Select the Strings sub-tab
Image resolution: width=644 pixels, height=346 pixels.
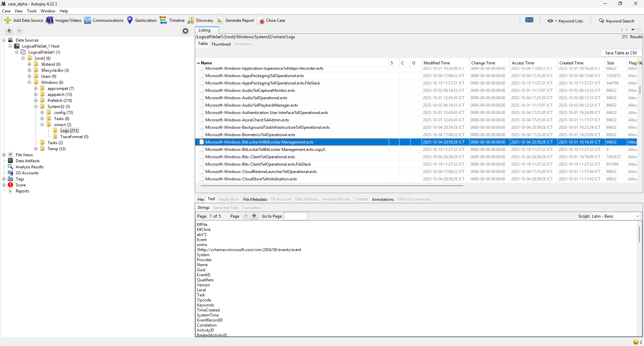coord(204,208)
